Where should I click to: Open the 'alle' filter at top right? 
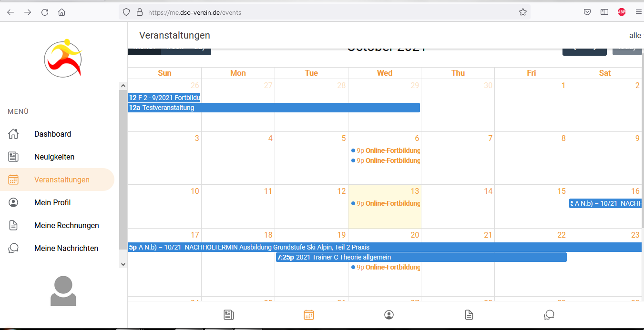[x=635, y=36]
